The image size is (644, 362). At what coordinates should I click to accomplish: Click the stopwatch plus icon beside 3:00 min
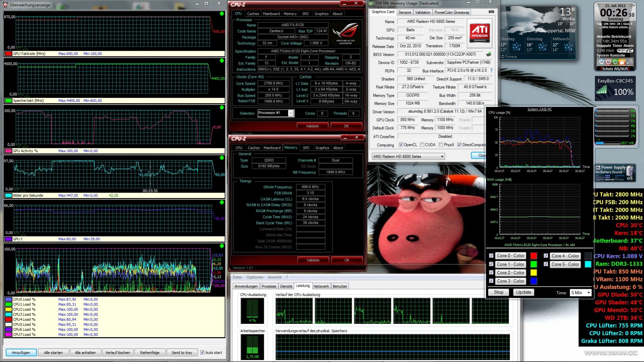click(x=620, y=51)
